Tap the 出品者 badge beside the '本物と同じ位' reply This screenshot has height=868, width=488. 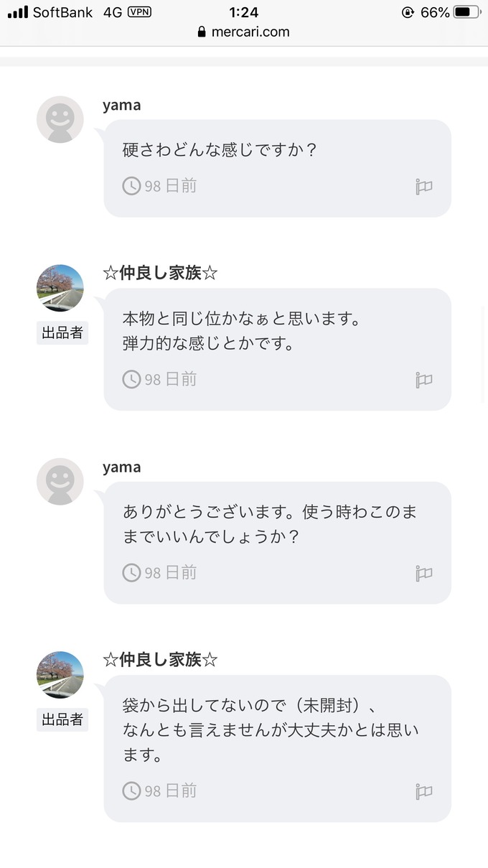pyautogui.click(x=62, y=333)
